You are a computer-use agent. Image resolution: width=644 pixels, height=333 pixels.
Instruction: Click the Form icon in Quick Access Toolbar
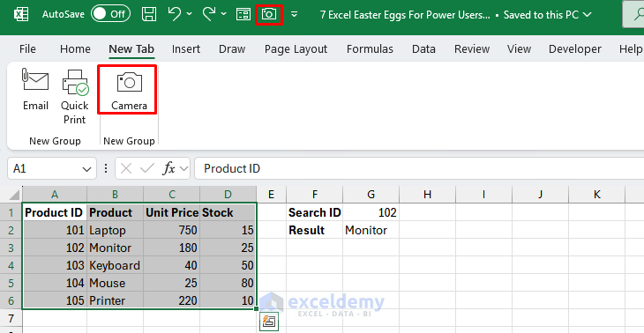(243, 15)
